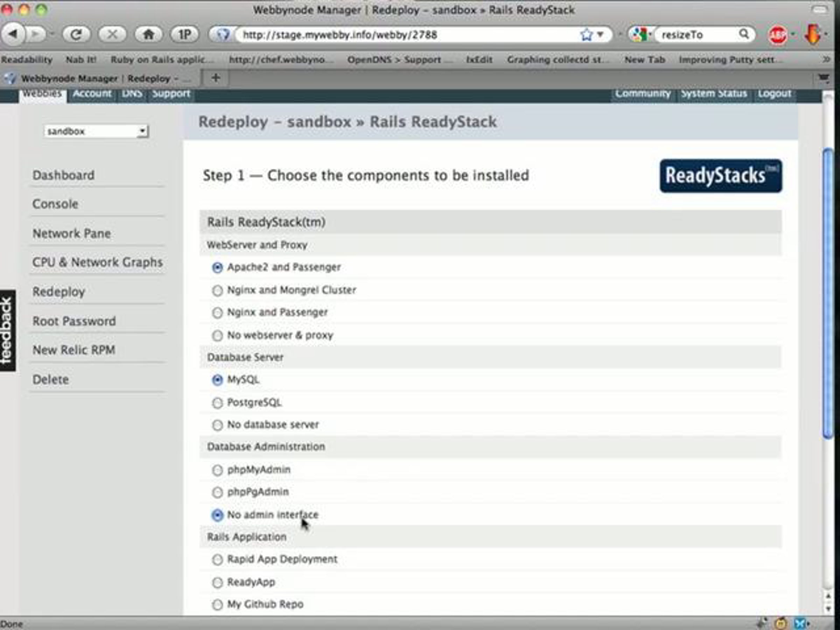Image resolution: width=840 pixels, height=630 pixels.
Task: Open the bookmark star dropdown arrow
Action: coord(601,35)
